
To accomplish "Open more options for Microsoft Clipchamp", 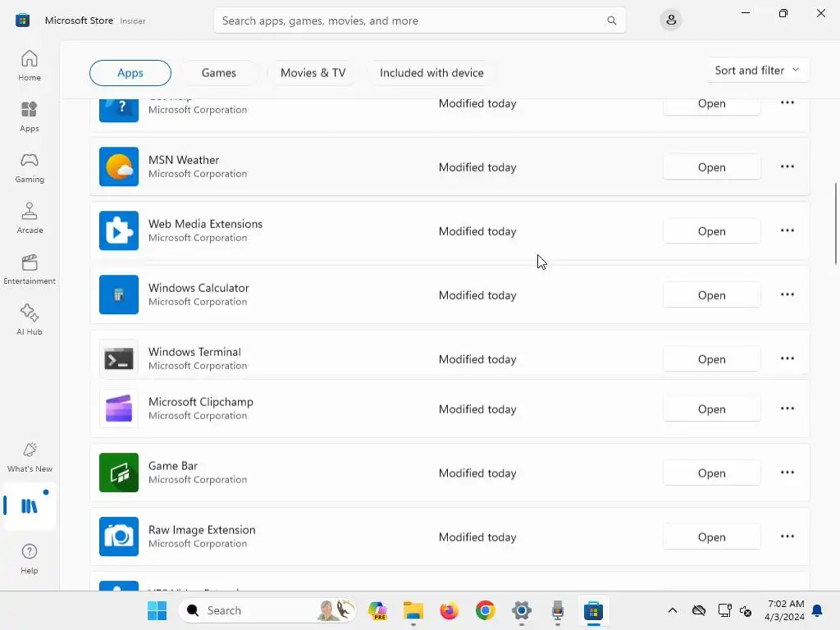I will pyautogui.click(x=787, y=409).
